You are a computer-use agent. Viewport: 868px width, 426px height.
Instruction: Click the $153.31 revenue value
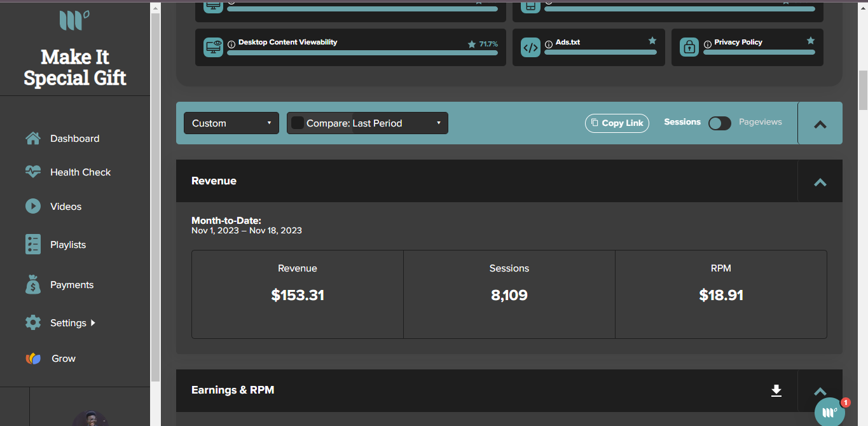coord(298,295)
